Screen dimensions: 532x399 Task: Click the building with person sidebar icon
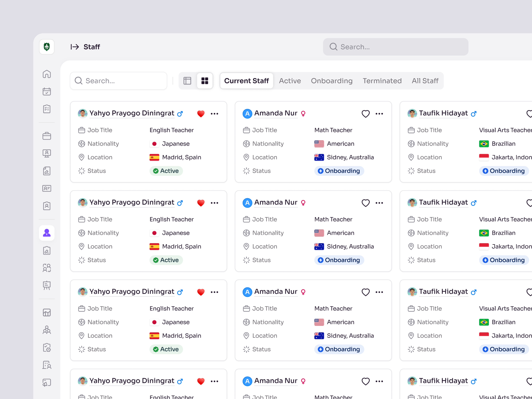click(x=47, y=365)
